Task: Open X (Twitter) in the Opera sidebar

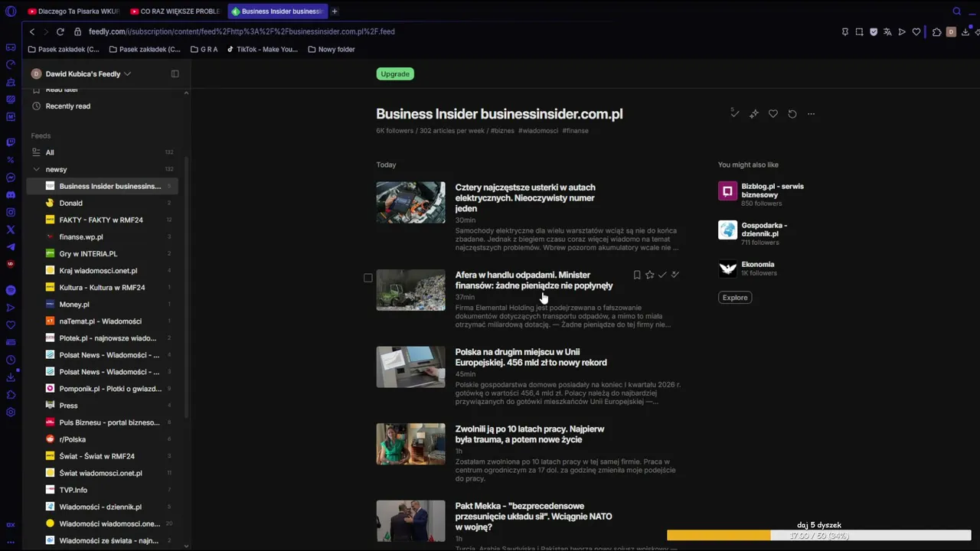Action: [x=11, y=230]
